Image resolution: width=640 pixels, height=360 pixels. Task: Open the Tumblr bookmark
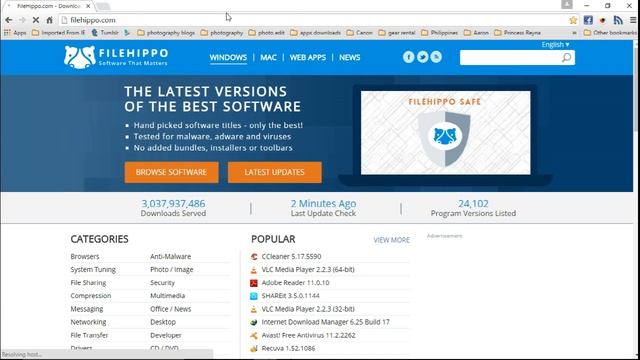pos(105,33)
